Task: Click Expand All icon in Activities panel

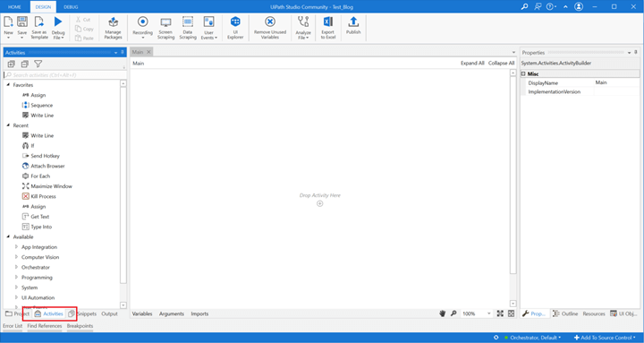Action: click(x=11, y=64)
